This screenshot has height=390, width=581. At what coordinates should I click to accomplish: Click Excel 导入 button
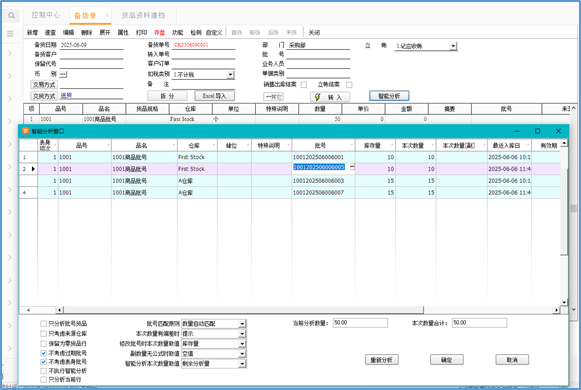point(215,96)
